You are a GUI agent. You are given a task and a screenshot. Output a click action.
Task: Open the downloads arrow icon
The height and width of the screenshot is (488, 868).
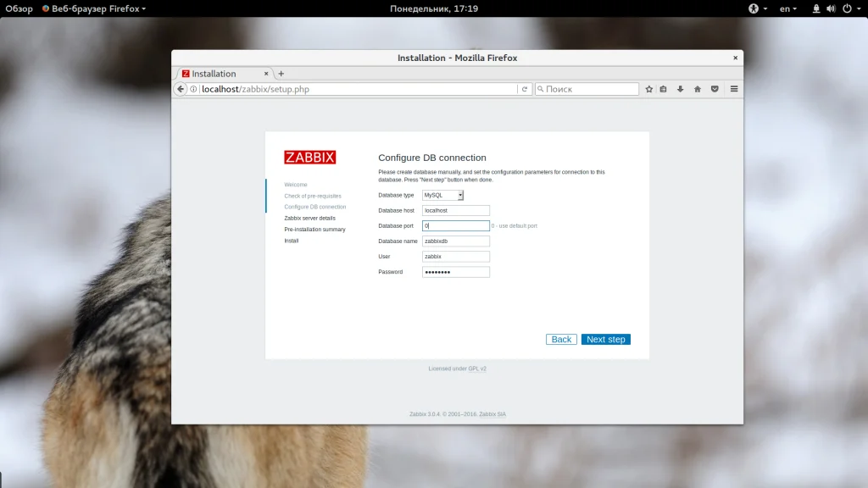tap(681, 89)
